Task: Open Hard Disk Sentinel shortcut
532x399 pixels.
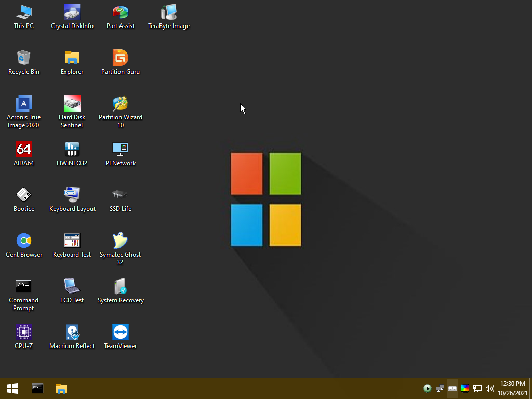Action: tap(72, 112)
